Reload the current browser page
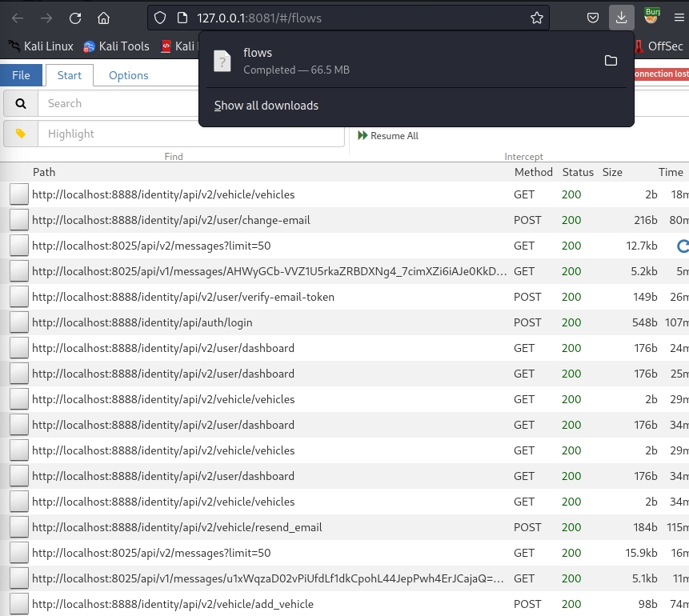Screen dimensions: 689x616 (x=75, y=18)
